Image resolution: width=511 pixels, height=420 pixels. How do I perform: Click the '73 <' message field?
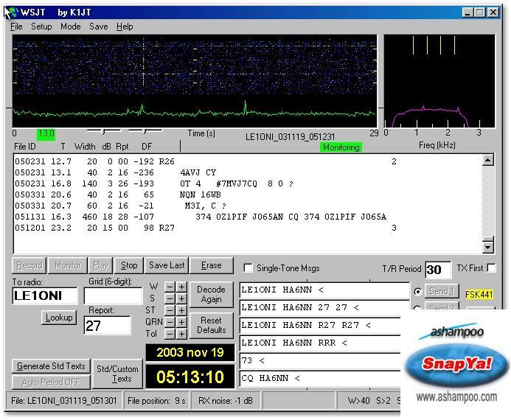click(320, 361)
